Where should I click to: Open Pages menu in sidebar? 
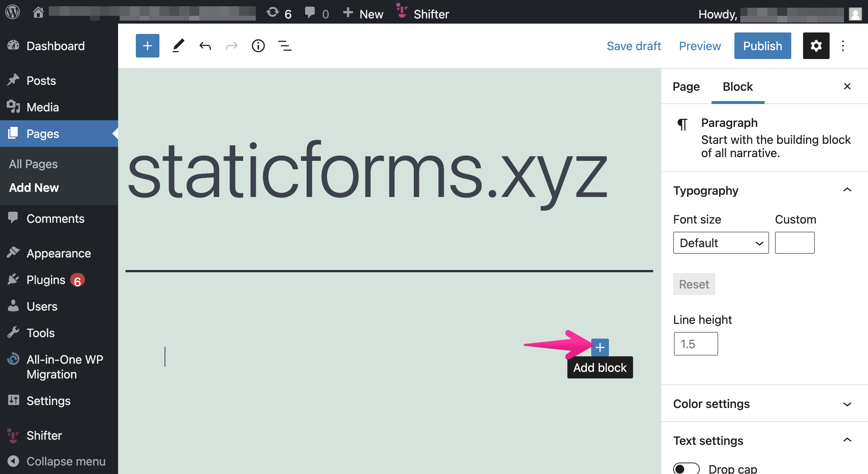click(59, 134)
